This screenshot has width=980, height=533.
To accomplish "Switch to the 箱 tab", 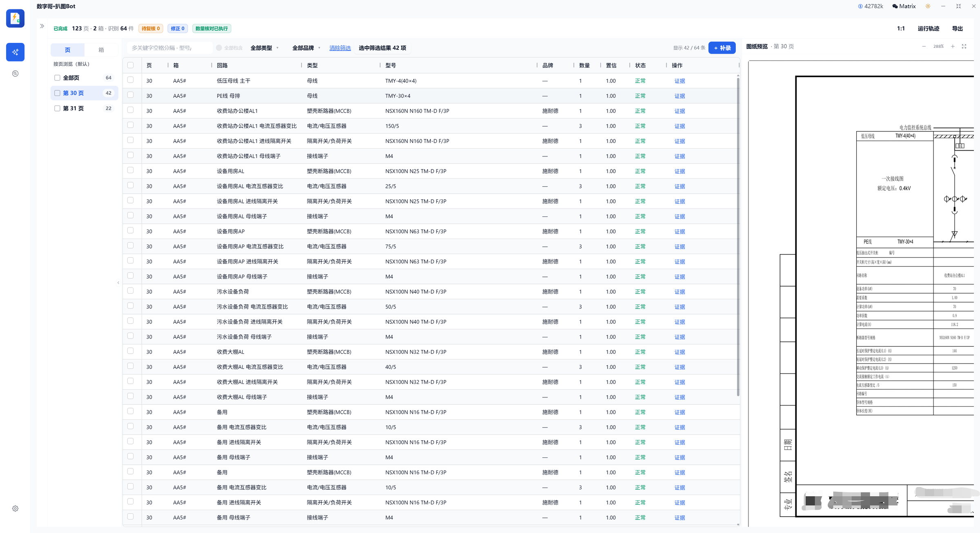I will point(101,50).
